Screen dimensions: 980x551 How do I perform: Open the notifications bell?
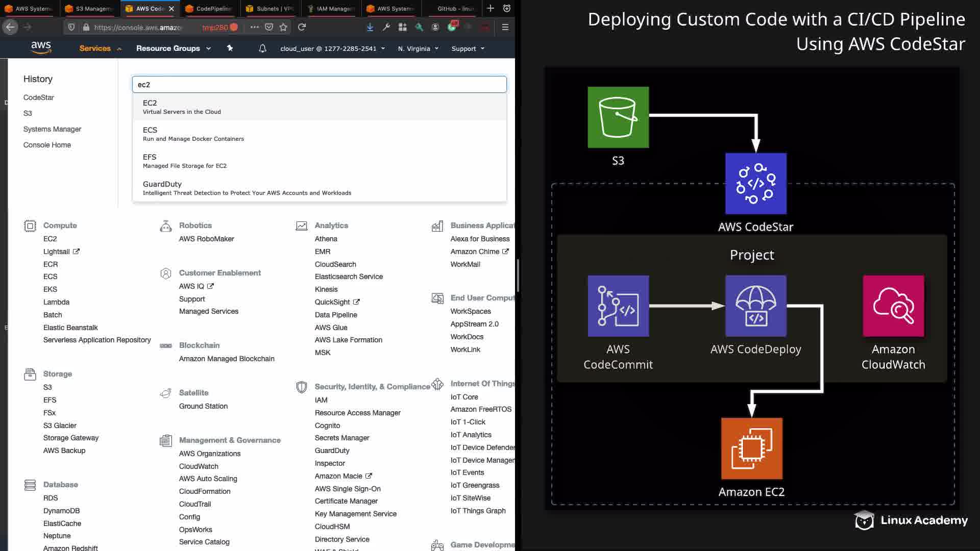pyautogui.click(x=262, y=48)
